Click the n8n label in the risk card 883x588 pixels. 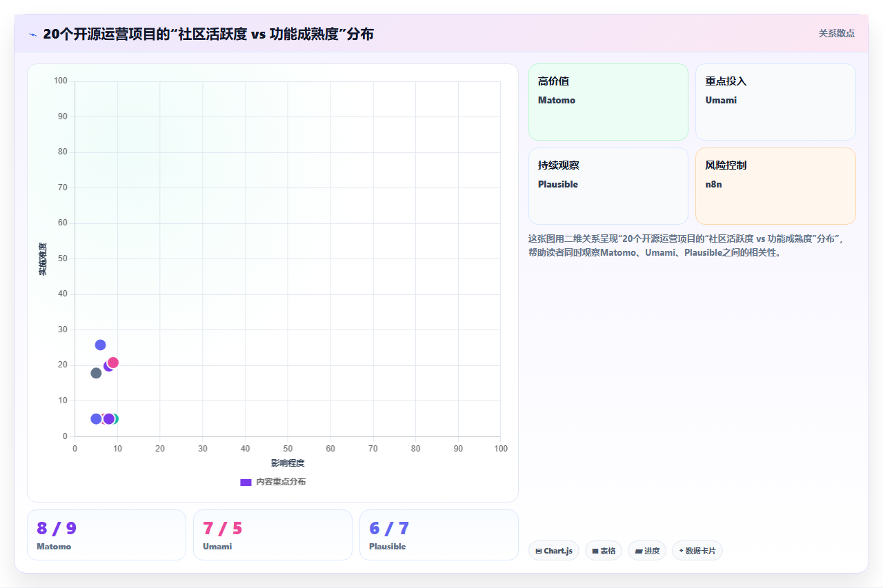(x=713, y=184)
